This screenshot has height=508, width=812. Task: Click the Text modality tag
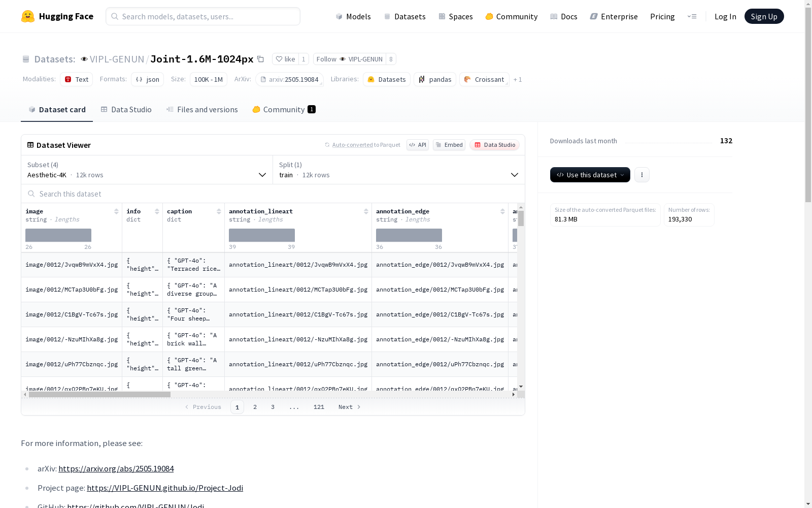tap(76, 79)
